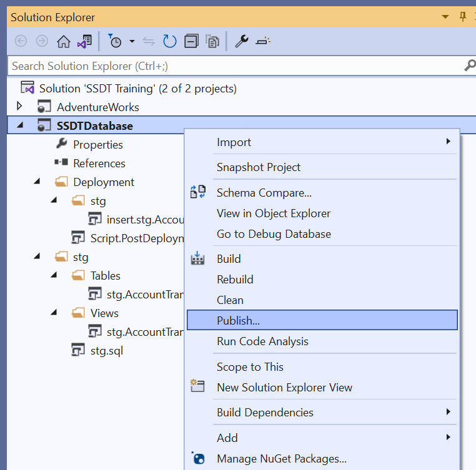The width and height of the screenshot is (476, 470).
Task: Click the Sync with Active Document icon
Action: [149, 42]
